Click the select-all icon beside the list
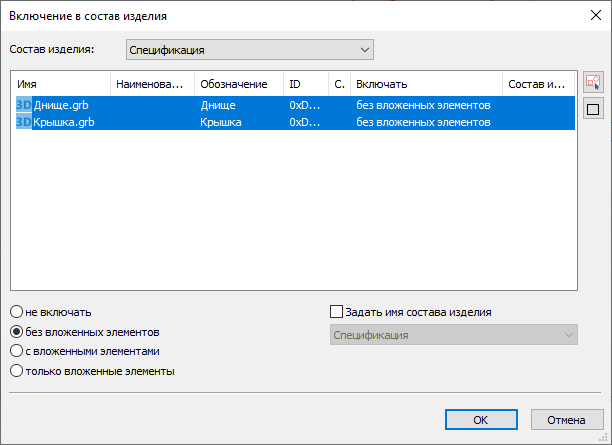The image size is (612, 445). tap(593, 83)
